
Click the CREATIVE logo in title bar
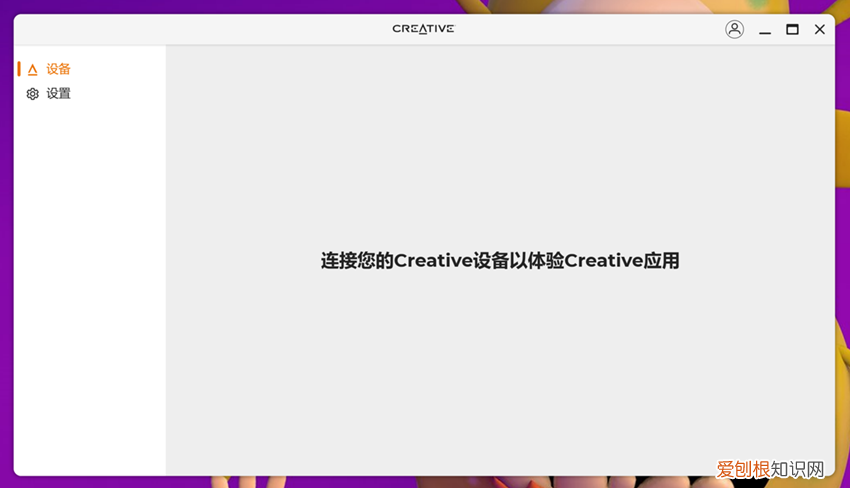click(423, 29)
